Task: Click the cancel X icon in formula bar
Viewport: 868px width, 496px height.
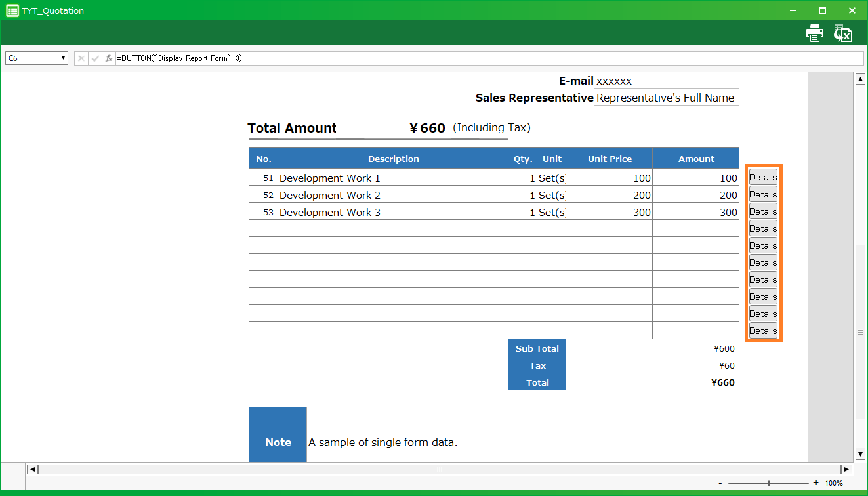Action: [81, 58]
